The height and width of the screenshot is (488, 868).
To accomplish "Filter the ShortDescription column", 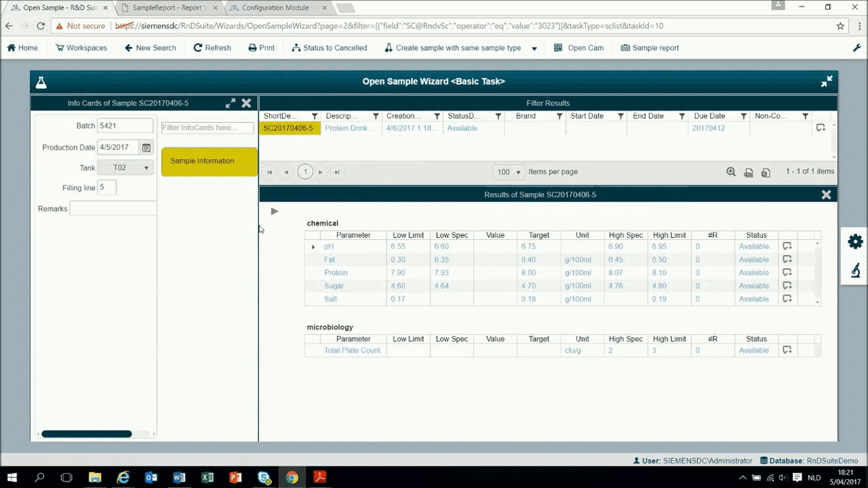I will click(x=315, y=116).
